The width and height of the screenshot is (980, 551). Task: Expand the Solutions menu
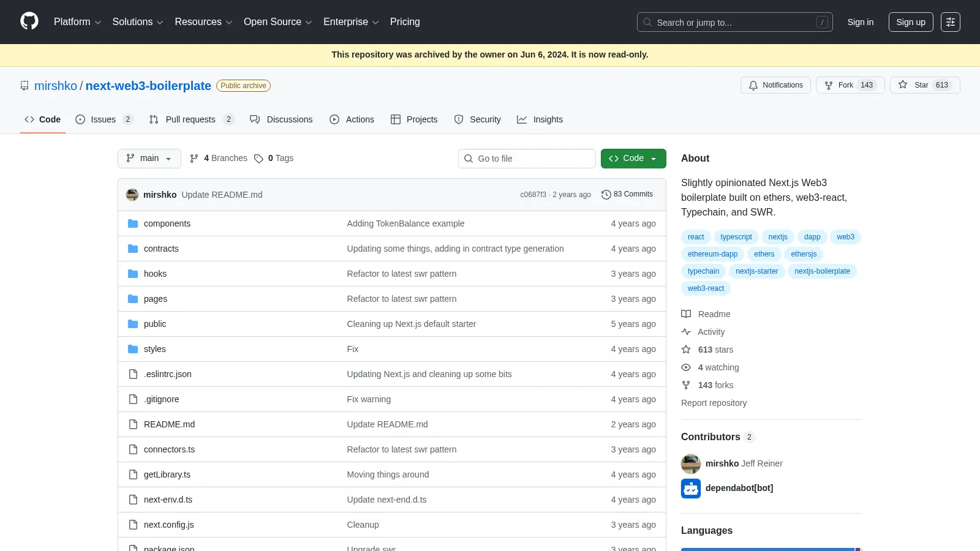point(138,22)
